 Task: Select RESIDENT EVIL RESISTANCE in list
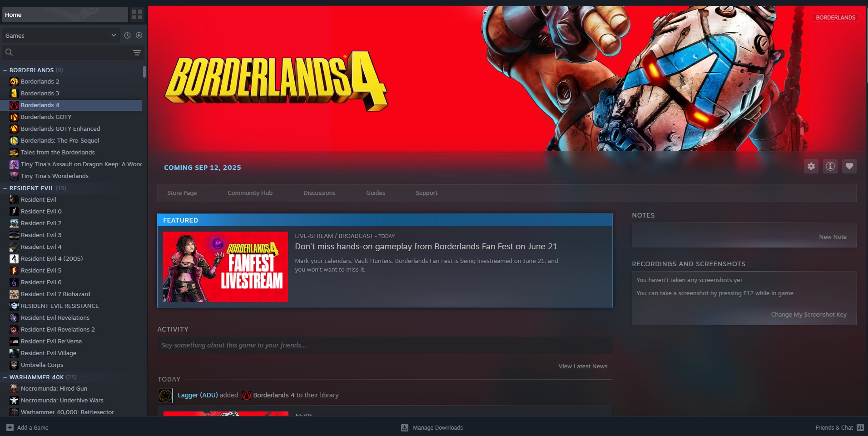pos(60,306)
